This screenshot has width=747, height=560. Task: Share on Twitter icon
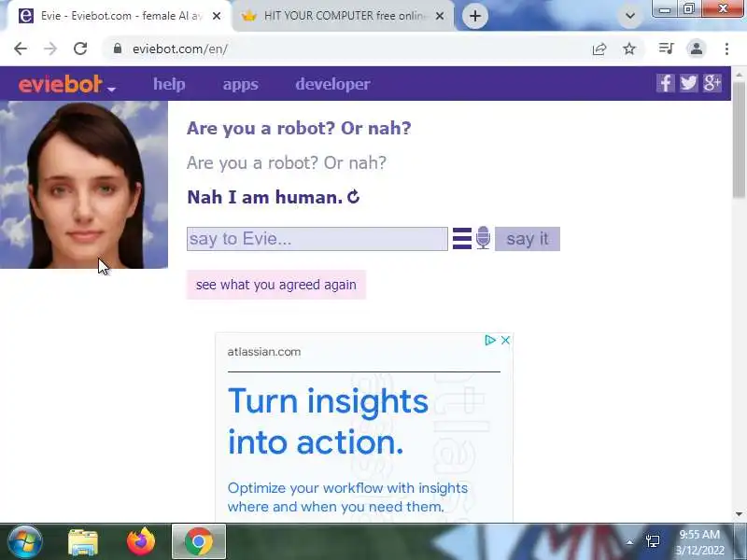(x=688, y=83)
